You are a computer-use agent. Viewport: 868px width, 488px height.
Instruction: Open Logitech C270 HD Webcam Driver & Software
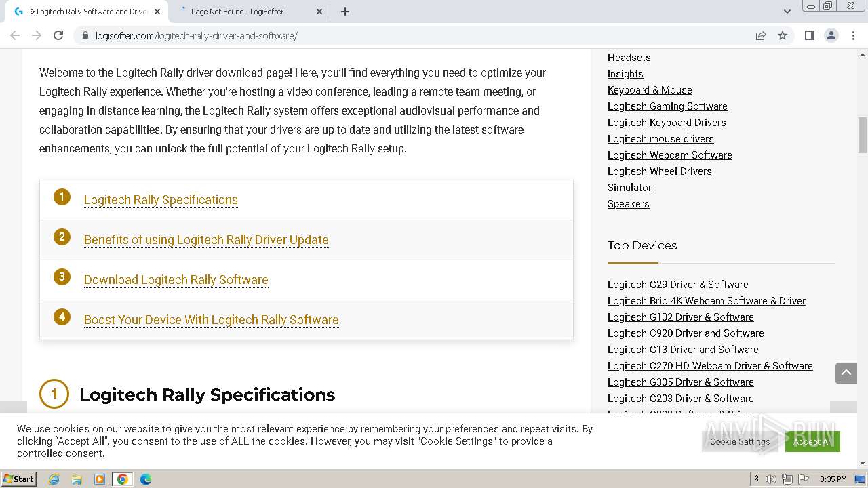pos(710,366)
